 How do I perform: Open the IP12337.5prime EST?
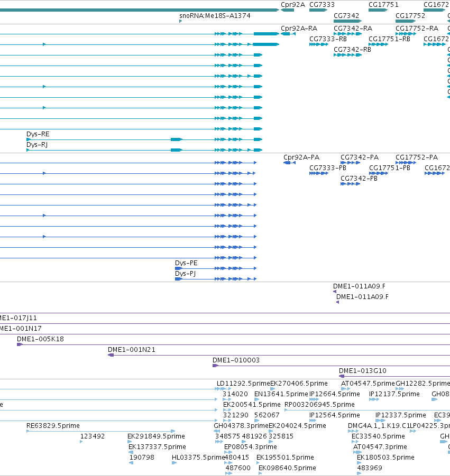tap(380, 421)
